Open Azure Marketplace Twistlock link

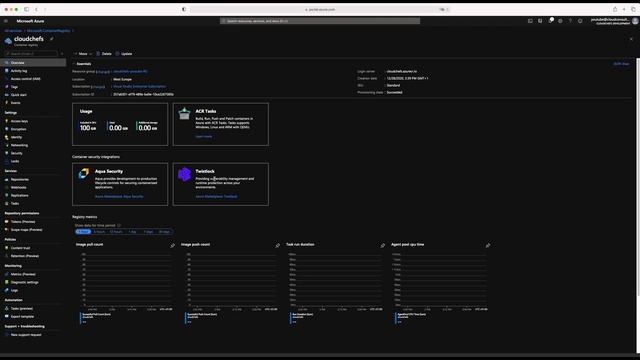click(x=216, y=197)
